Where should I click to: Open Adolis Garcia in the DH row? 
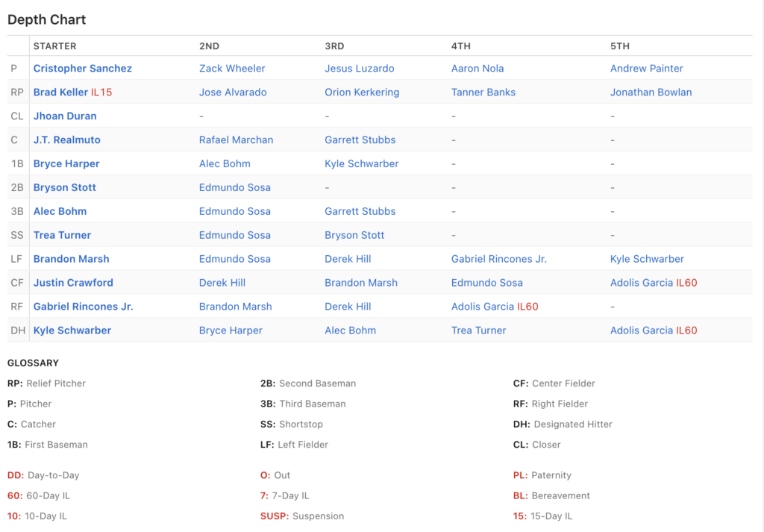[641, 331]
